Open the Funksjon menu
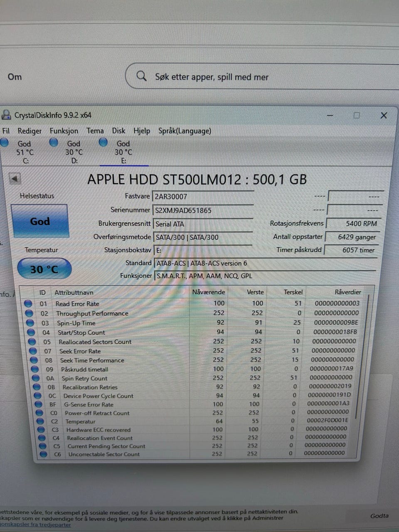This screenshot has width=399, height=532. (64, 131)
